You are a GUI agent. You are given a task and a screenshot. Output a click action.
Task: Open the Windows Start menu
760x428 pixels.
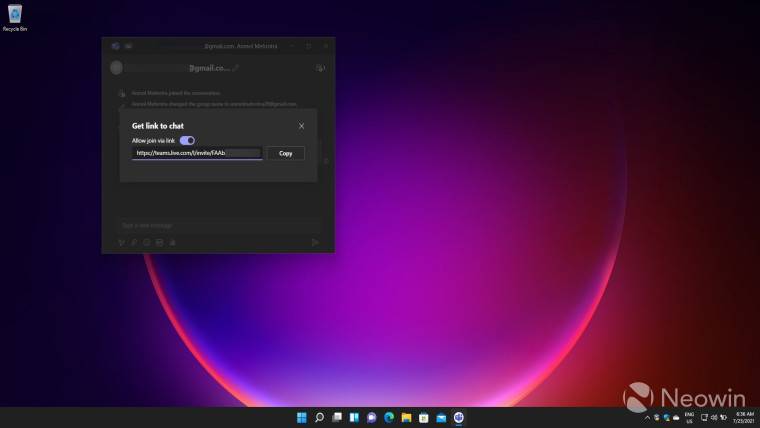click(302, 417)
